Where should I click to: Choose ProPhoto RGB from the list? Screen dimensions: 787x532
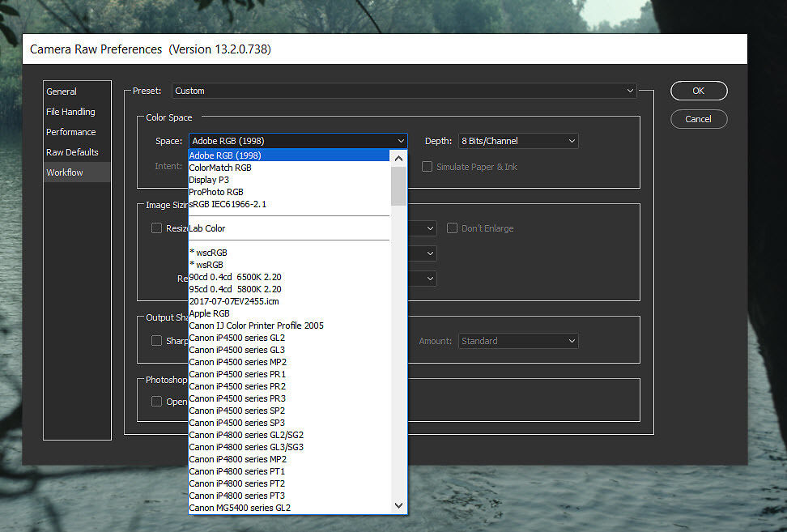[216, 192]
